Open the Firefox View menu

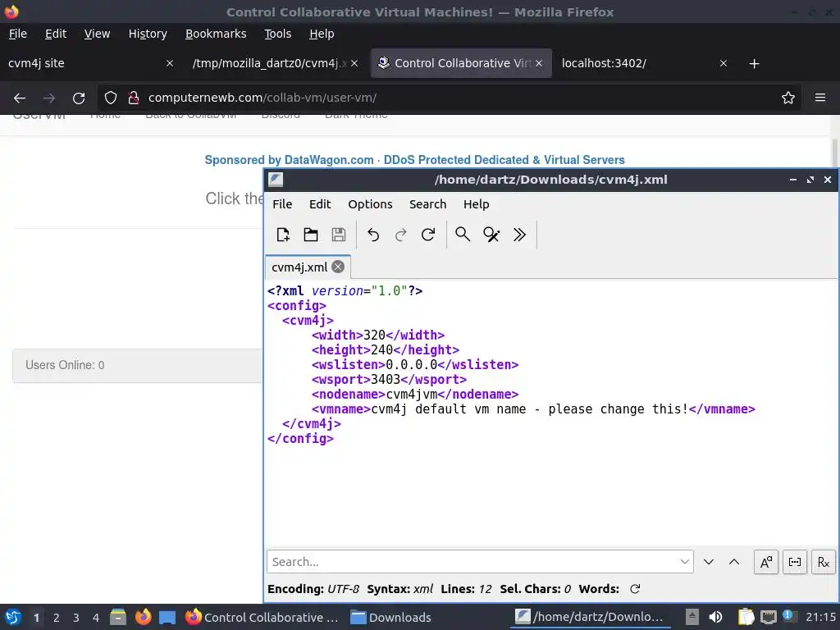pyautogui.click(x=97, y=34)
